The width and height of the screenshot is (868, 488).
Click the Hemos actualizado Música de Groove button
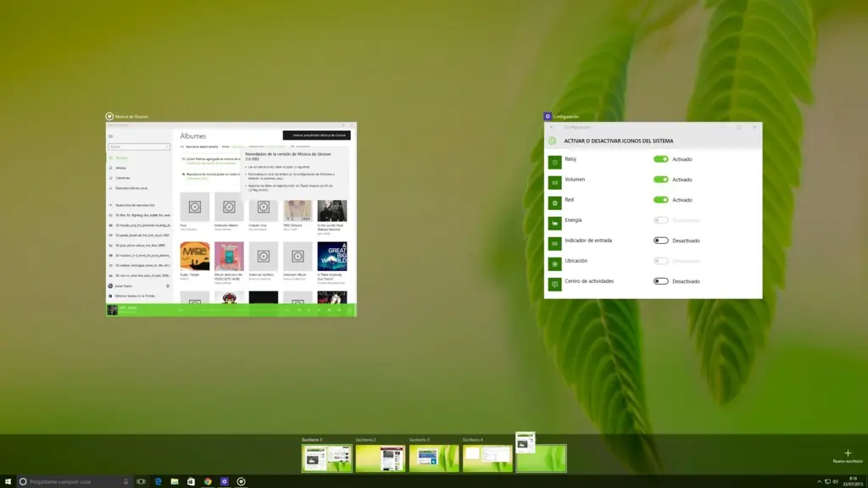point(315,136)
